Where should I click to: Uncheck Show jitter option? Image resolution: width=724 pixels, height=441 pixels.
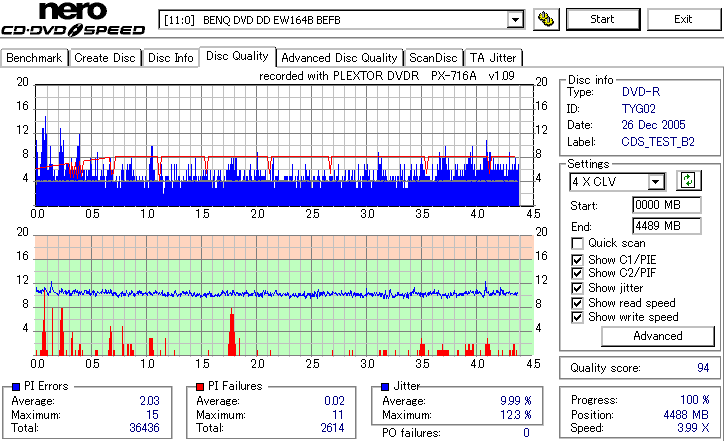click(577, 288)
